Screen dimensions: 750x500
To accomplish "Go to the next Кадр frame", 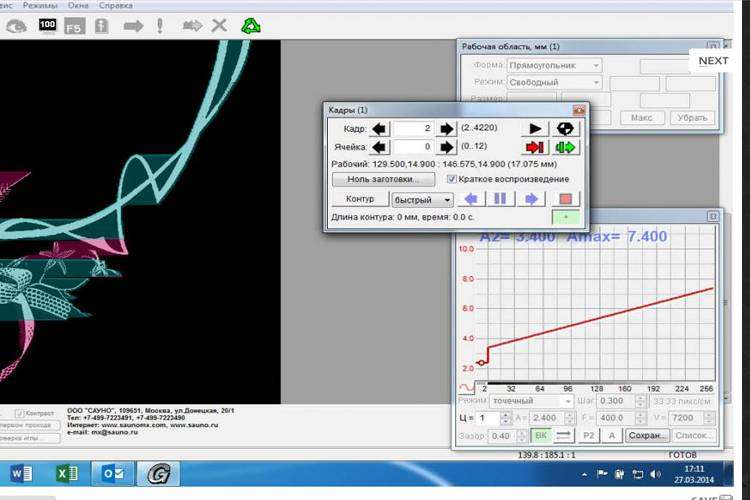I will click(x=447, y=129).
